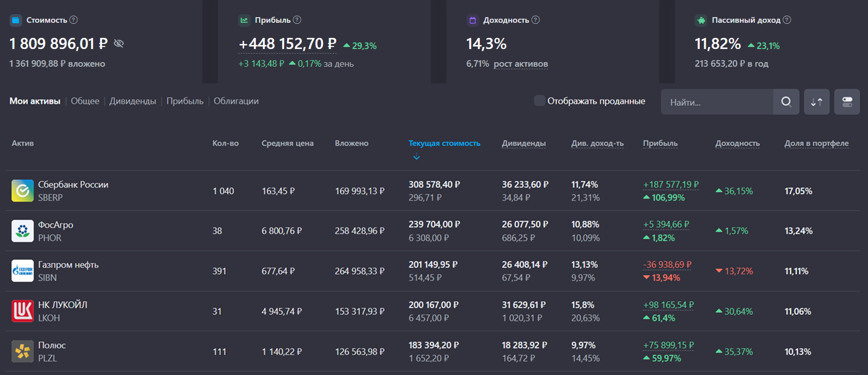Sort by the Прибыль column header
The width and height of the screenshot is (868, 375).
pyautogui.click(x=660, y=143)
